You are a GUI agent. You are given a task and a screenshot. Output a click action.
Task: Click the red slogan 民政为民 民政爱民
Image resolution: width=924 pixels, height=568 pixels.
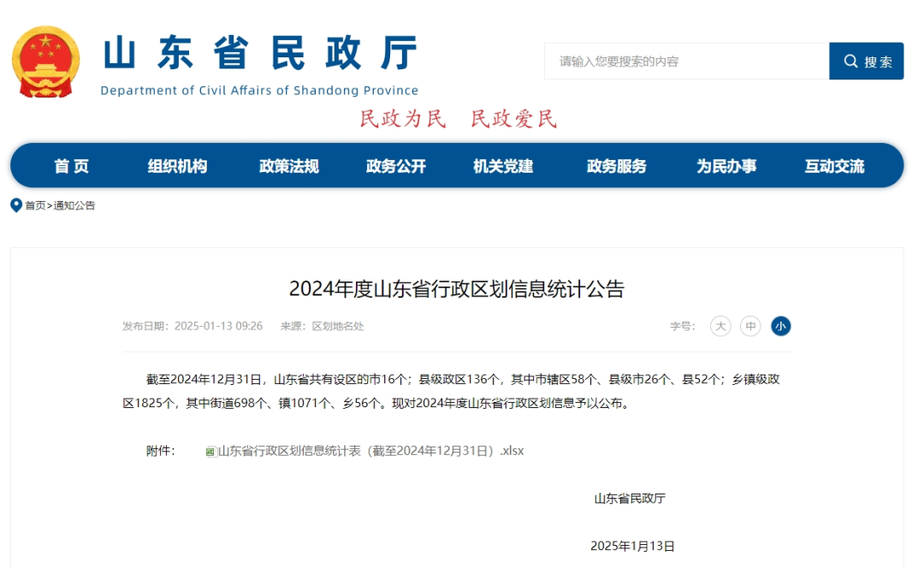(459, 118)
